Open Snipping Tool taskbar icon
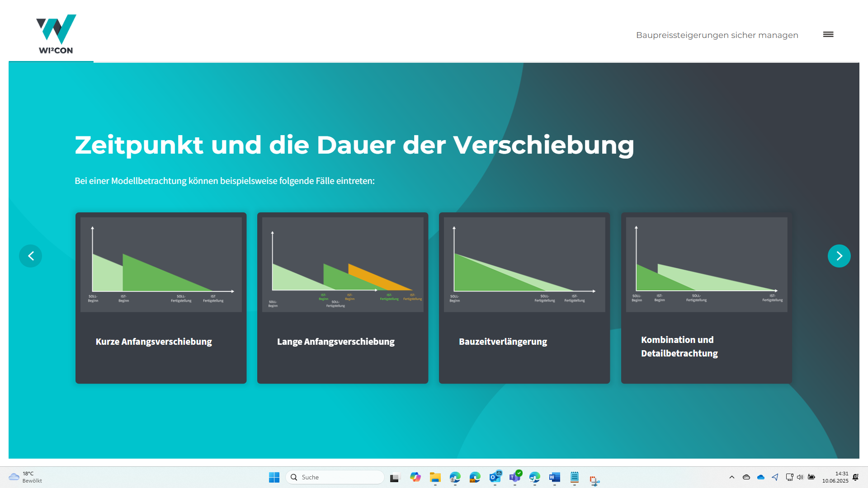 [x=594, y=479]
